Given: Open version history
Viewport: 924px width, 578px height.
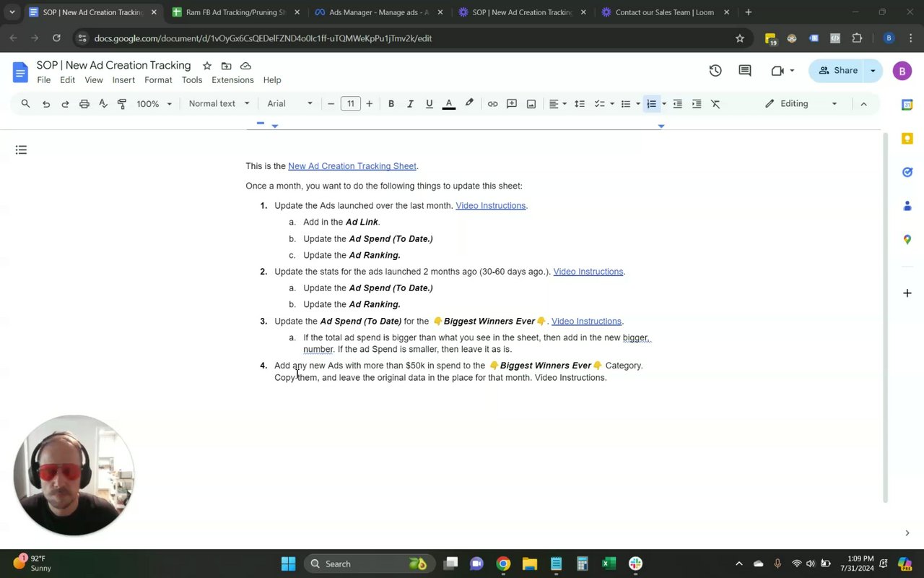Looking at the screenshot, I should (715, 71).
